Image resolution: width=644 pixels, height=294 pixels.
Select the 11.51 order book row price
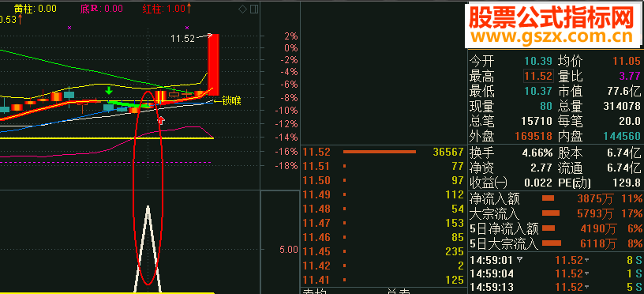coord(316,167)
